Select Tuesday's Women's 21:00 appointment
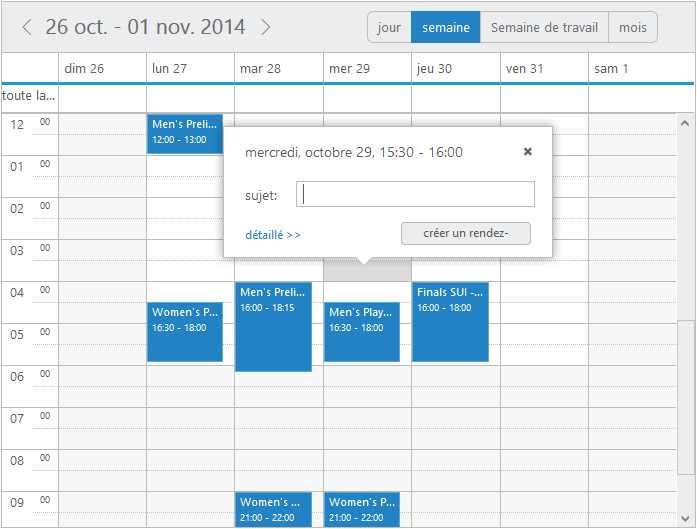 point(273,509)
